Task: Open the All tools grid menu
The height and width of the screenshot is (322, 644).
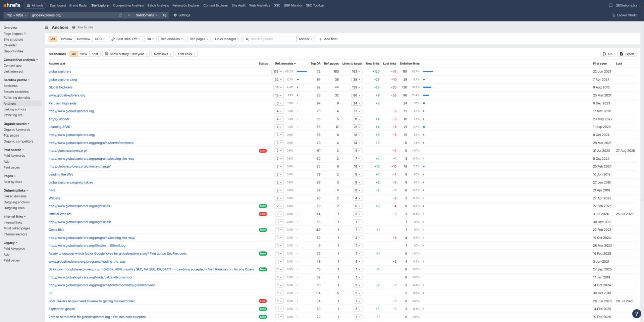Action: click(35, 5)
